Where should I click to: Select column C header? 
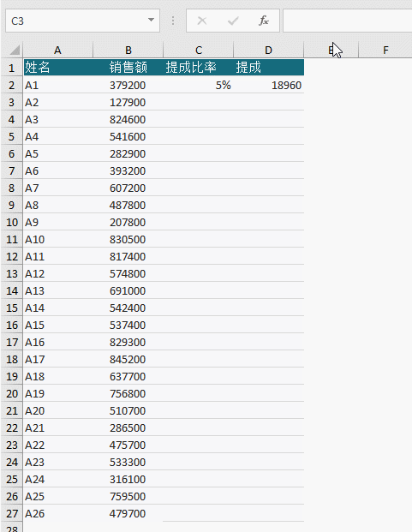199,51
